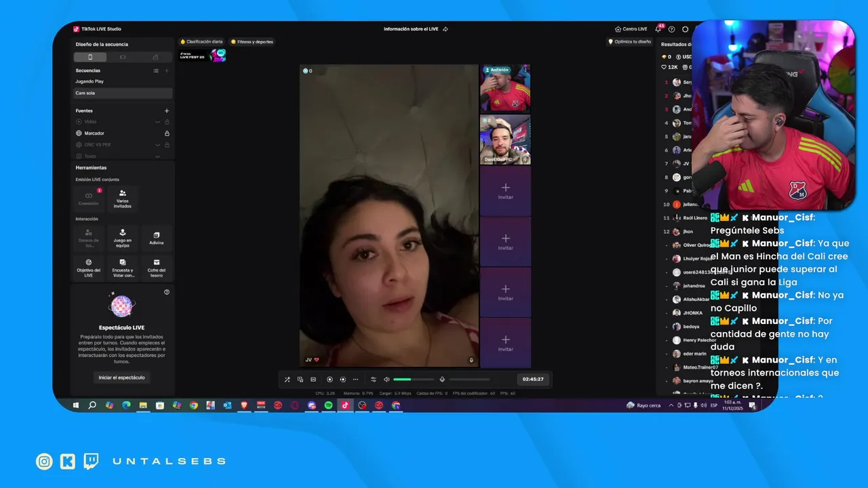Add a new scene in Secuencias
Screen dimensions: 868x488
(x=167, y=70)
